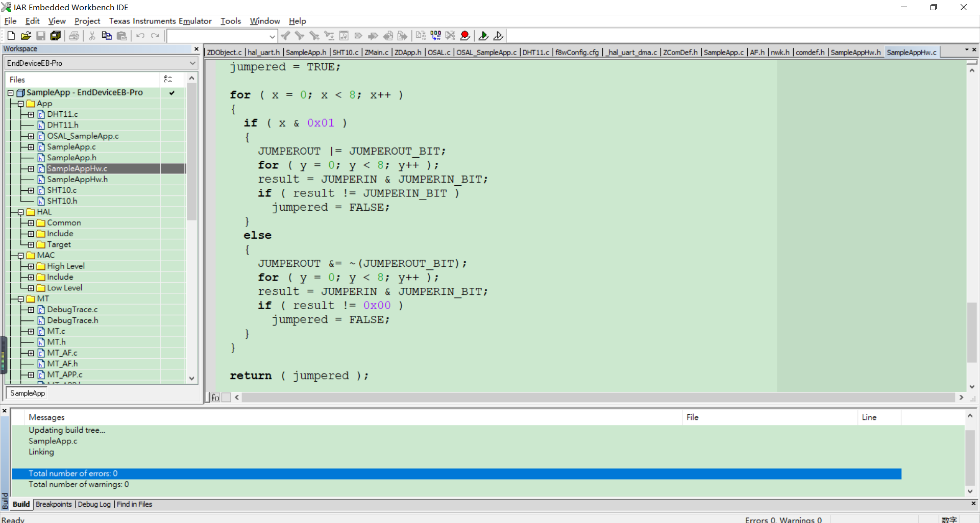980x523 pixels.
Task: Open the quick search combo box dropdown
Action: (272, 36)
